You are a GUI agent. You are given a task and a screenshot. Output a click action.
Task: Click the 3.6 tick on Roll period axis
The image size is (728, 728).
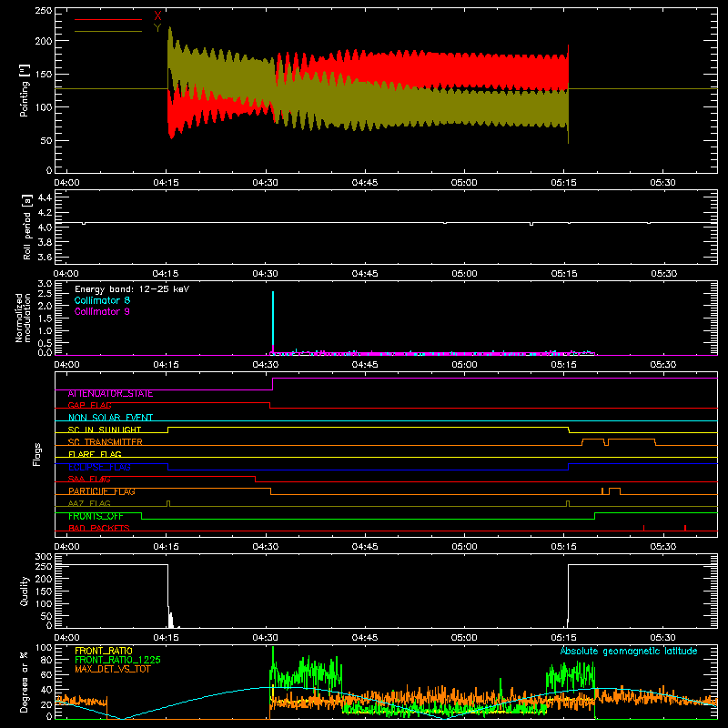(x=45, y=257)
